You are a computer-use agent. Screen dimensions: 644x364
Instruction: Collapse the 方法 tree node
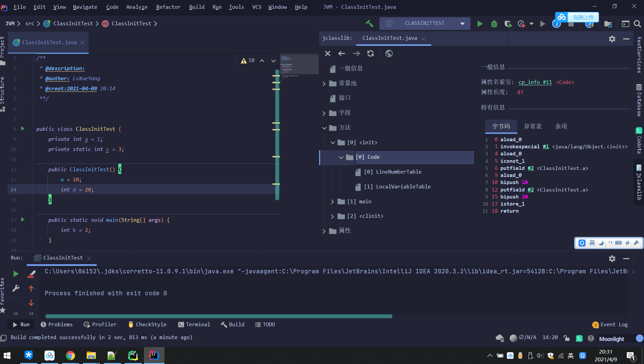[x=324, y=128]
